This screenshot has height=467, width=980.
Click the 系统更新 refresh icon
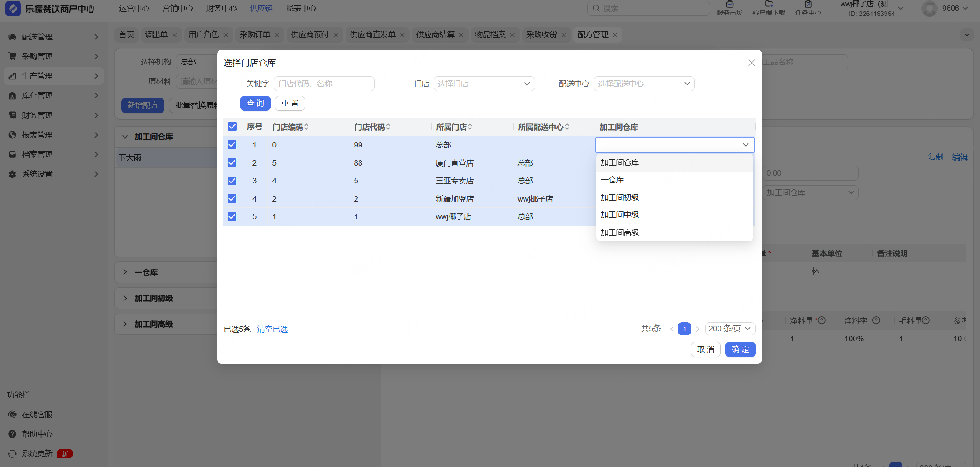point(12,453)
